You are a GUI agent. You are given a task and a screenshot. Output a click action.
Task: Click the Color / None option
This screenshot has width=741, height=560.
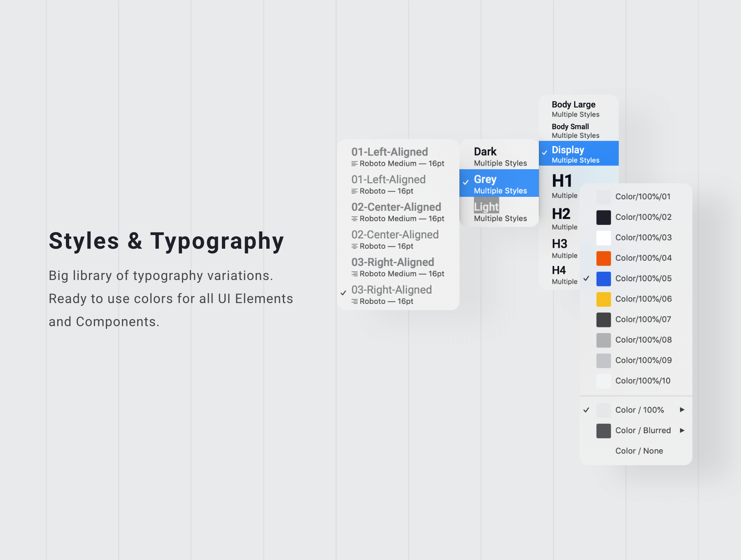639,451
